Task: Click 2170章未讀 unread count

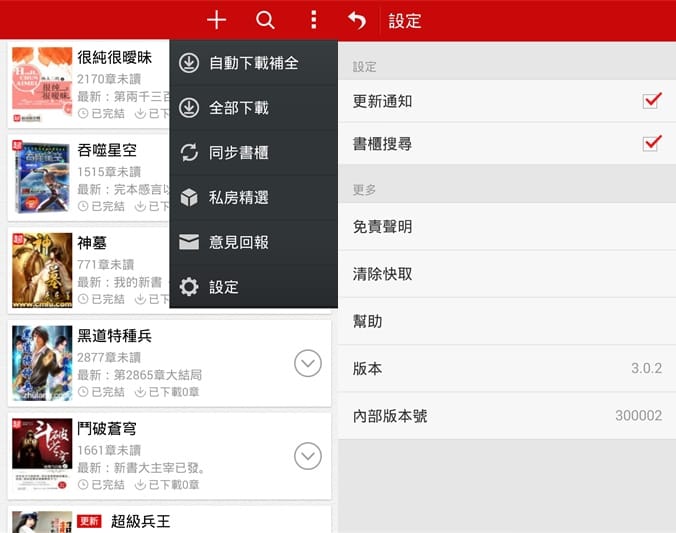Action: click(x=109, y=79)
